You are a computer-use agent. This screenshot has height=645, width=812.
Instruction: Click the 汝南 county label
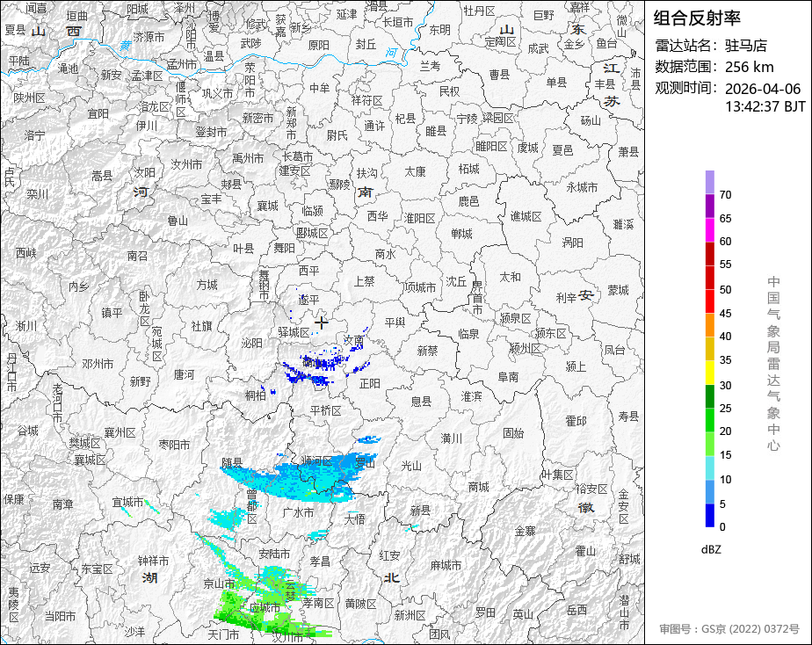click(x=353, y=340)
